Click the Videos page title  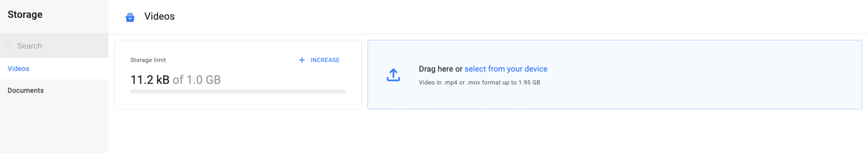[x=159, y=16]
